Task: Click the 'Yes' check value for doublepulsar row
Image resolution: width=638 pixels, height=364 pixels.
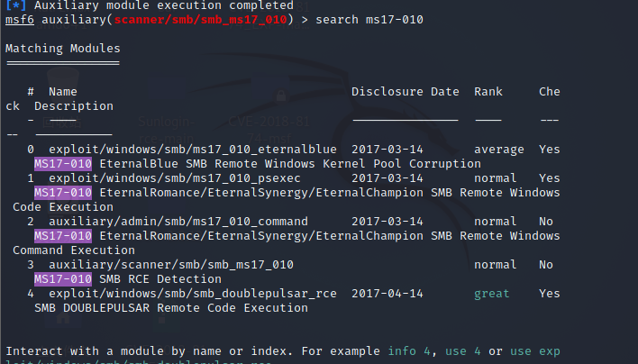Action: [x=550, y=294]
